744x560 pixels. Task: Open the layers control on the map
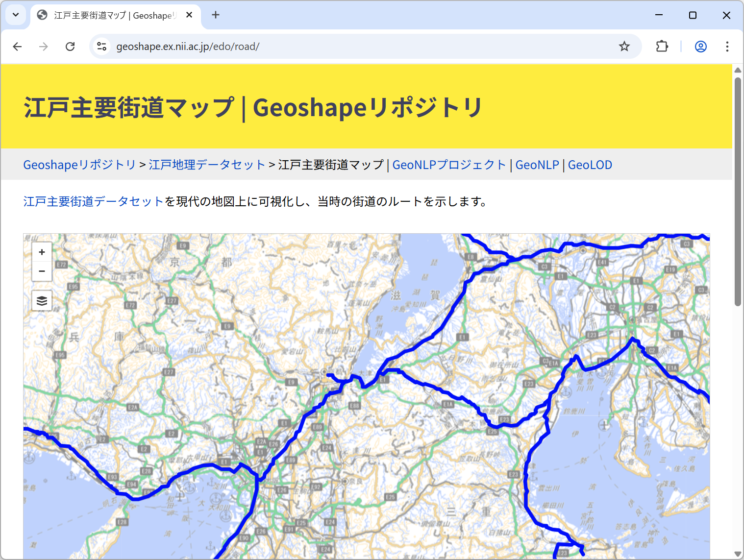pyautogui.click(x=42, y=300)
